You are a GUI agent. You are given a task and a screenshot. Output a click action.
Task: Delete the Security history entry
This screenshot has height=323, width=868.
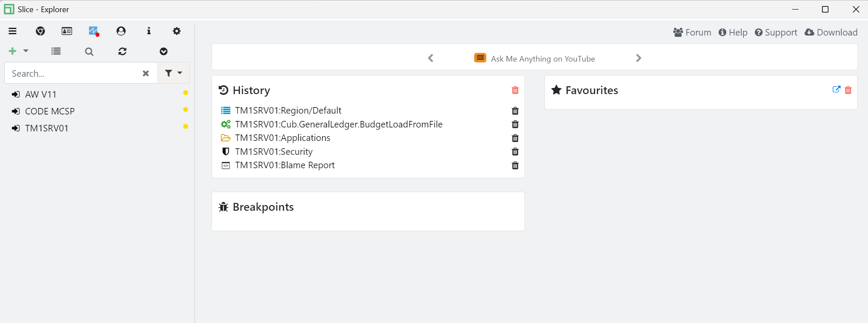click(x=515, y=152)
